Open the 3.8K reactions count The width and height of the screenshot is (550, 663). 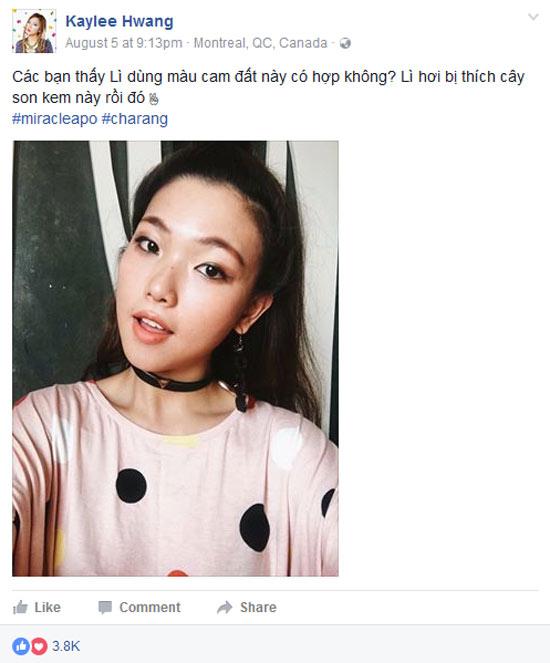click(x=66, y=646)
